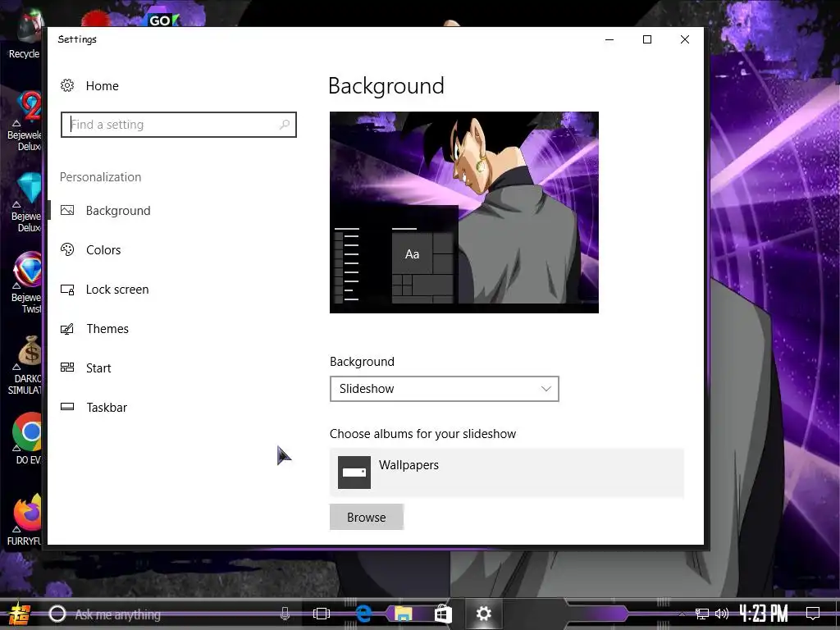Open the Start menu button
Screen dimensions: 840x630
18,614
